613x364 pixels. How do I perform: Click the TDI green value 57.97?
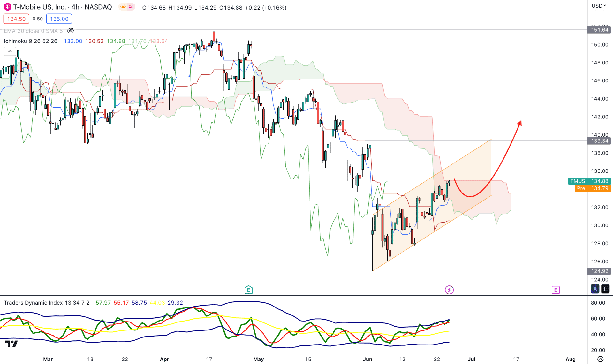tap(103, 303)
